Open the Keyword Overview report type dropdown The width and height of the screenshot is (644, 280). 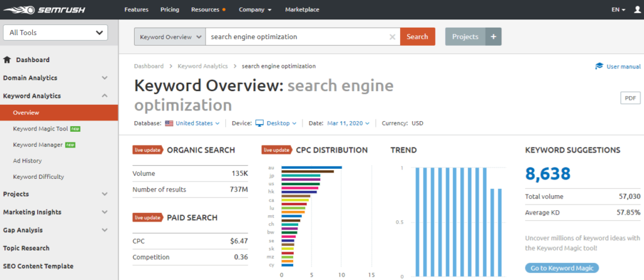[170, 36]
